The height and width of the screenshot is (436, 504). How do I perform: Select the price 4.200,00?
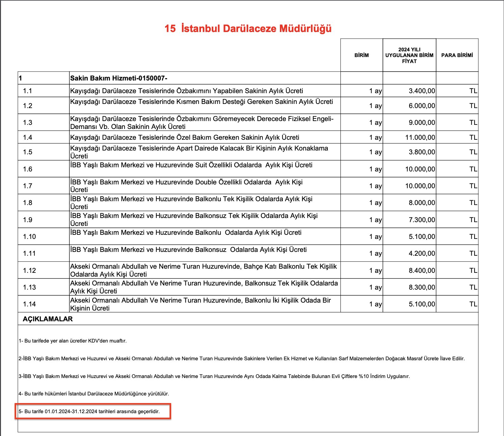coord(422,253)
